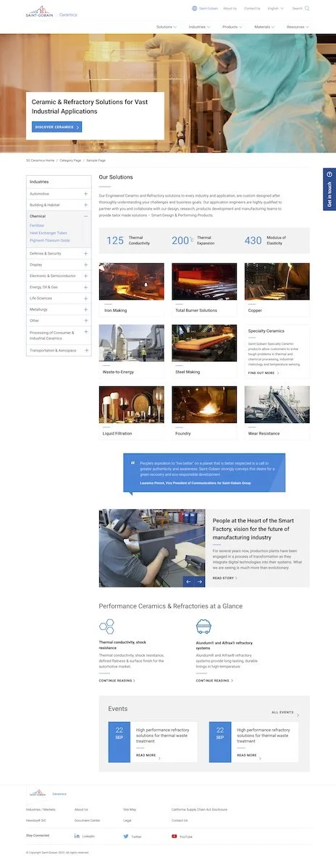
Task: Select Heat Exchanger Tubes under Chemical
Action: (49, 233)
